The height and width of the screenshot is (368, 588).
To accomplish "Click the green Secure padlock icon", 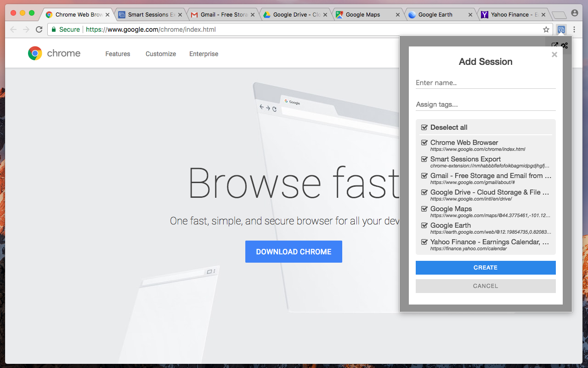I will point(54,29).
